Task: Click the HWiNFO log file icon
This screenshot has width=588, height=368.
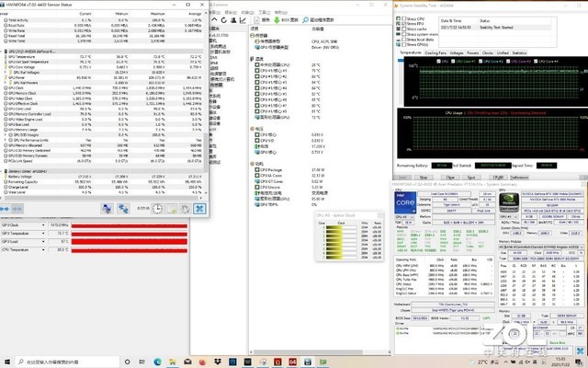Action: pos(170,208)
